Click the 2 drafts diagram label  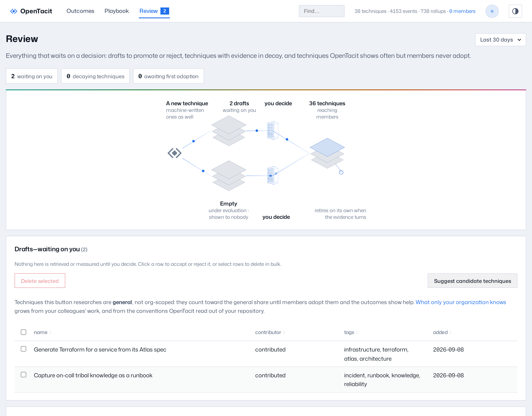click(239, 103)
